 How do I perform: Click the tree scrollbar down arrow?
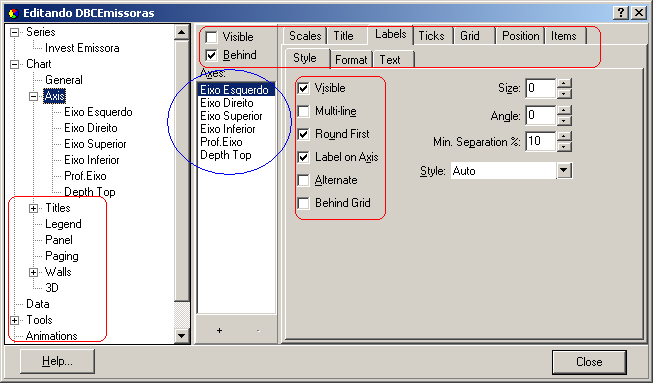[x=182, y=335]
